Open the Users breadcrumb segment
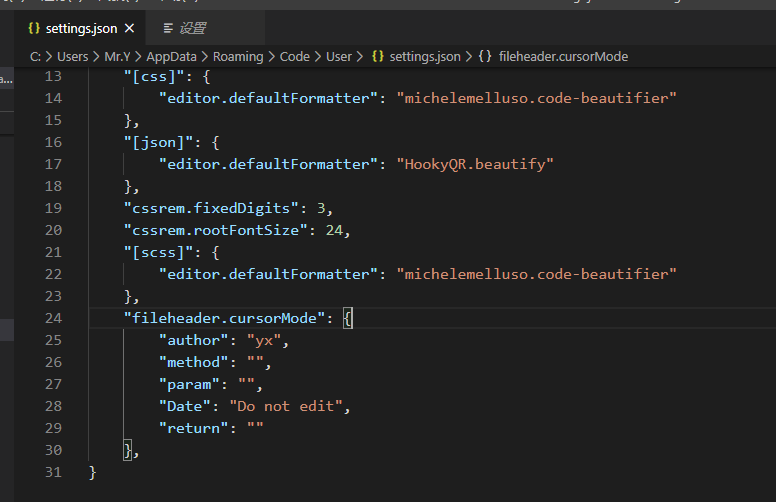The height and width of the screenshot is (502, 776). pyautogui.click(x=73, y=56)
